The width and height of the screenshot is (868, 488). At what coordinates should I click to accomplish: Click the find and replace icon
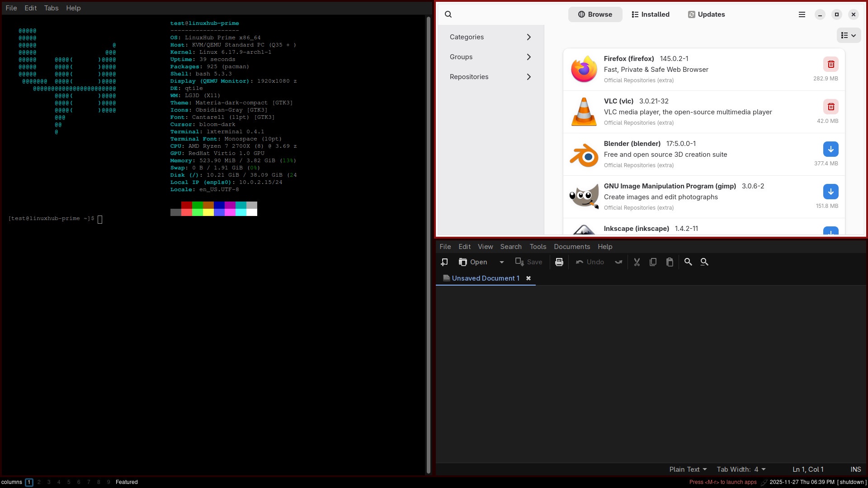[x=704, y=262]
